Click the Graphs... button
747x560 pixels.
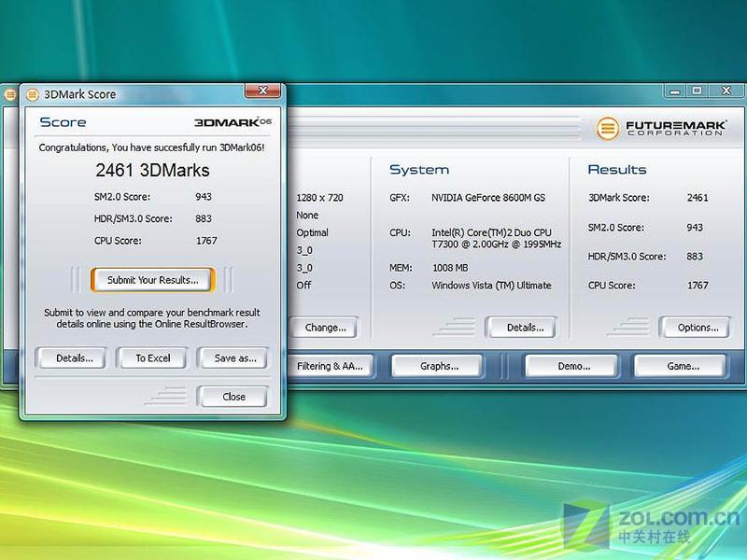(439, 366)
